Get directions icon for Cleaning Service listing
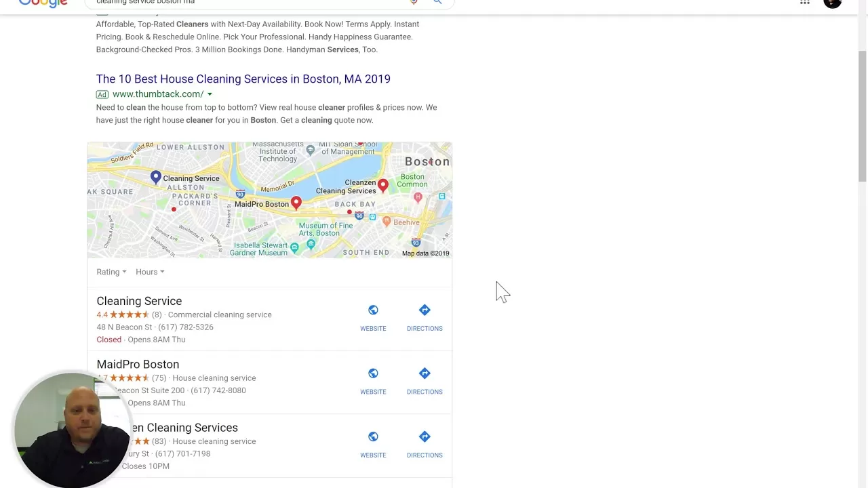Image resolution: width=868 pixels, height=488 pixels. 425,310
